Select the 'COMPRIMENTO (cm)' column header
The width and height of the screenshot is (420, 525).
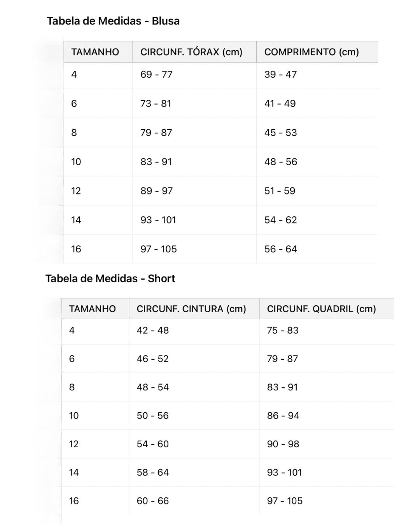pos(311,52)
